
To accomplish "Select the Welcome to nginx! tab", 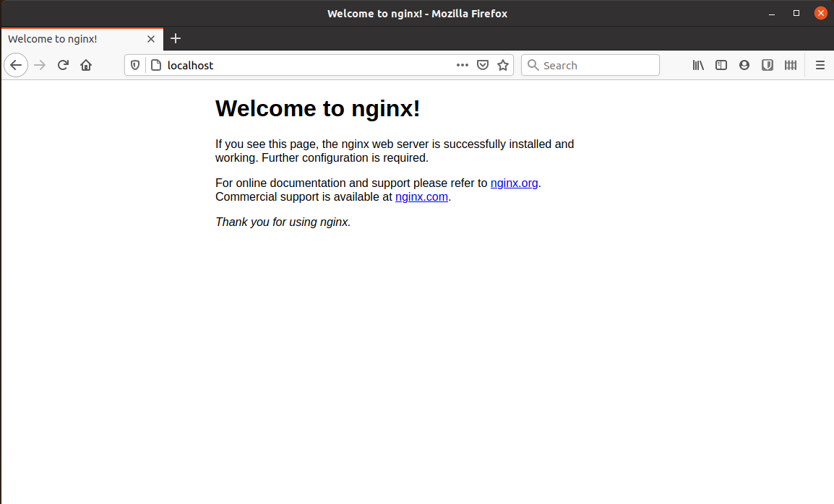I will click(82, 39).
